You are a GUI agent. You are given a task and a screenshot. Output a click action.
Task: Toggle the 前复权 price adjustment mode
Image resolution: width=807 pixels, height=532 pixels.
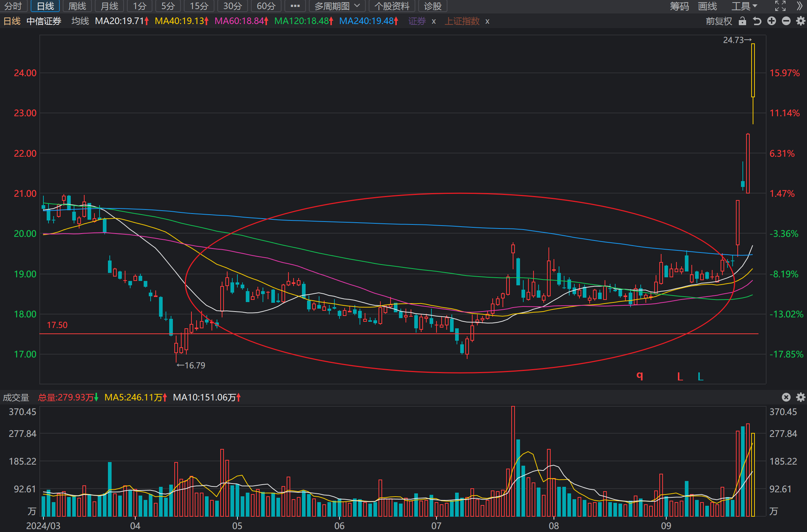pyautogui.click(x=719, y=21)
